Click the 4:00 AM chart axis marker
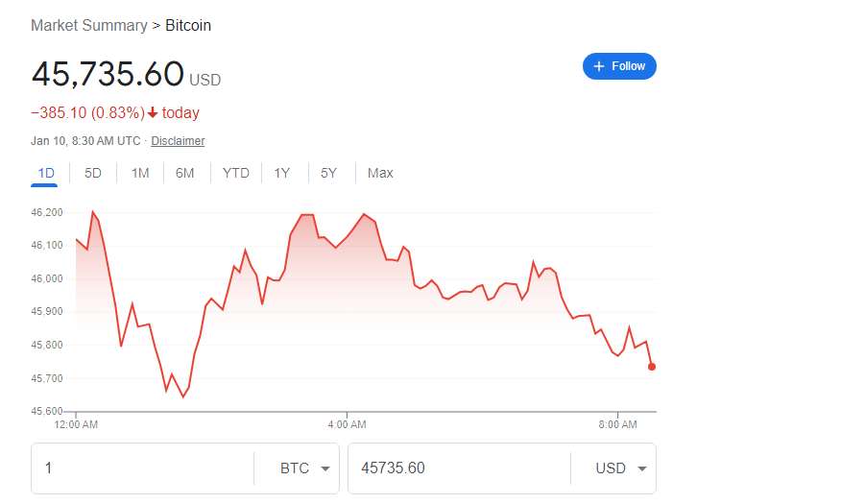Screen dimensions: 865x504 tap(347, 423)
